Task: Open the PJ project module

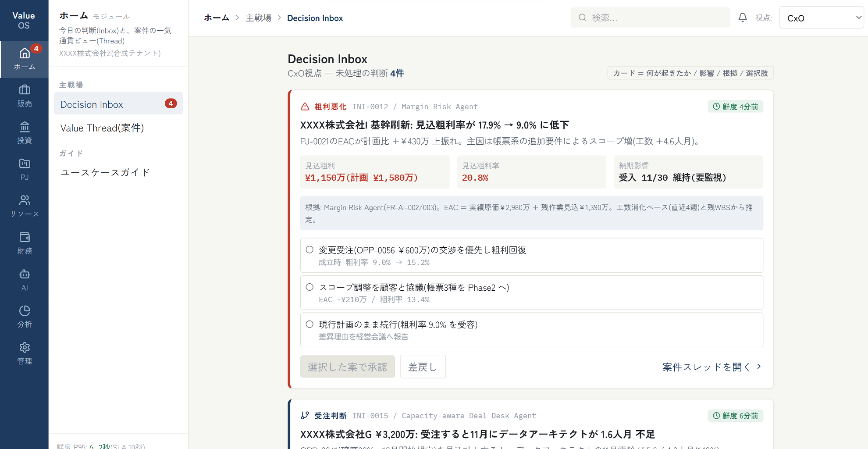Action: coord(24,170)
